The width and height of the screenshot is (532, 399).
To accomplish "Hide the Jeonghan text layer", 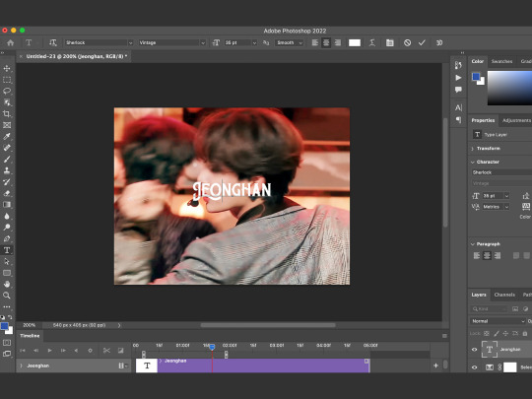I will pos(474,350).
